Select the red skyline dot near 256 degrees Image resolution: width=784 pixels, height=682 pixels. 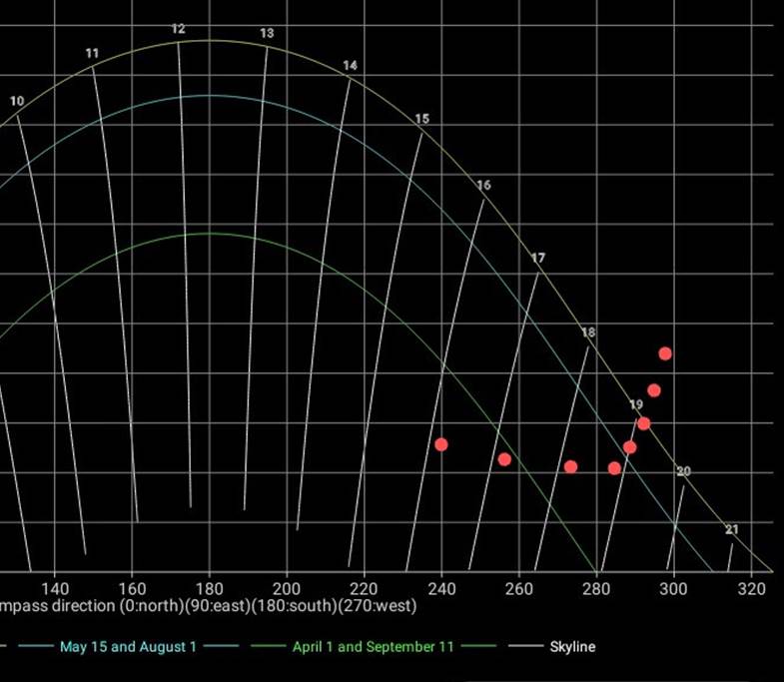[504, 459]
